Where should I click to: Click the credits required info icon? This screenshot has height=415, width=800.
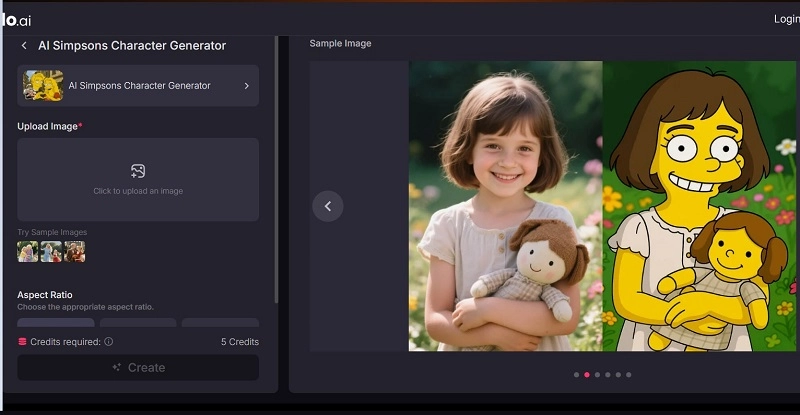pos(109,342)
